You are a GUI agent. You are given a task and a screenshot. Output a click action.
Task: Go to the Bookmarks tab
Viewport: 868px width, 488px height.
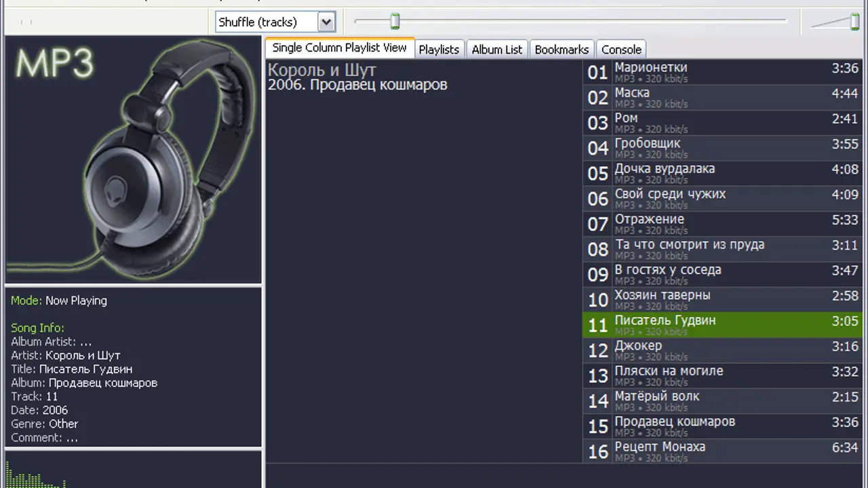pos(561,49)
